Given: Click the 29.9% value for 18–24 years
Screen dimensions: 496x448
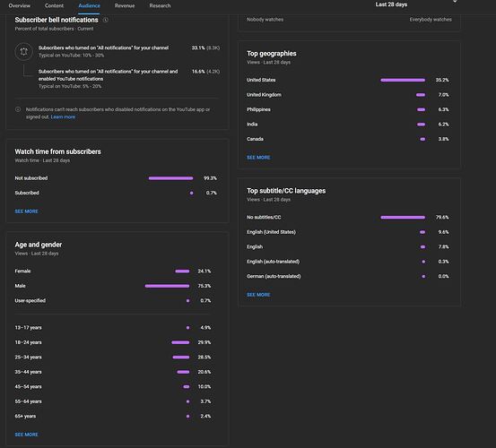Looking at the screenshot, I should pyautogui.click(x=204, y=342).
